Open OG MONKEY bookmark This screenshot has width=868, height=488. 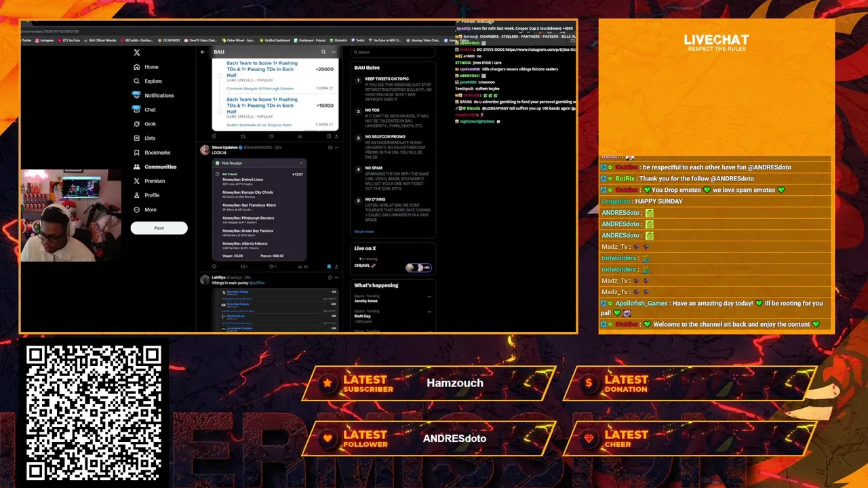(x=170, y=40)
